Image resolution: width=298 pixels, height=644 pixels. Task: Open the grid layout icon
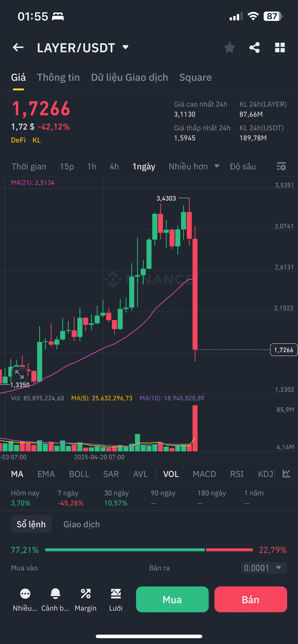(280, 47)
